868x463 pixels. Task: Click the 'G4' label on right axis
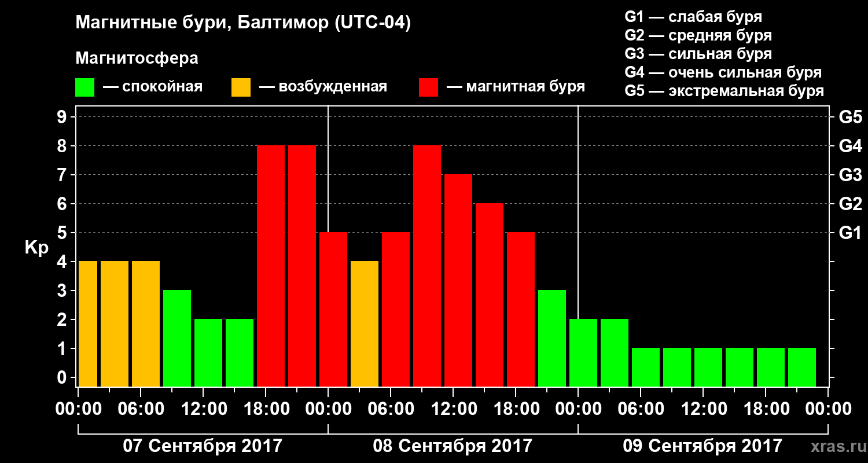[850, 146]
